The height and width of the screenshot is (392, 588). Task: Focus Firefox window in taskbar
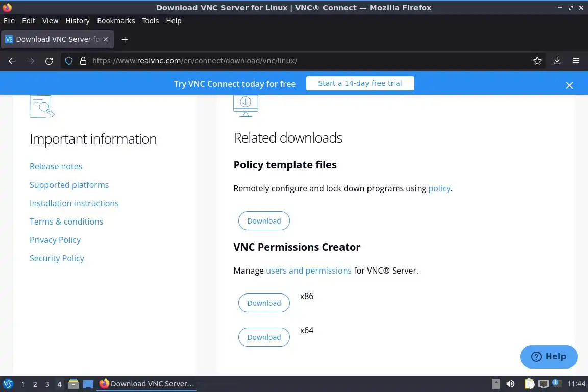click(x=146, y=384)
